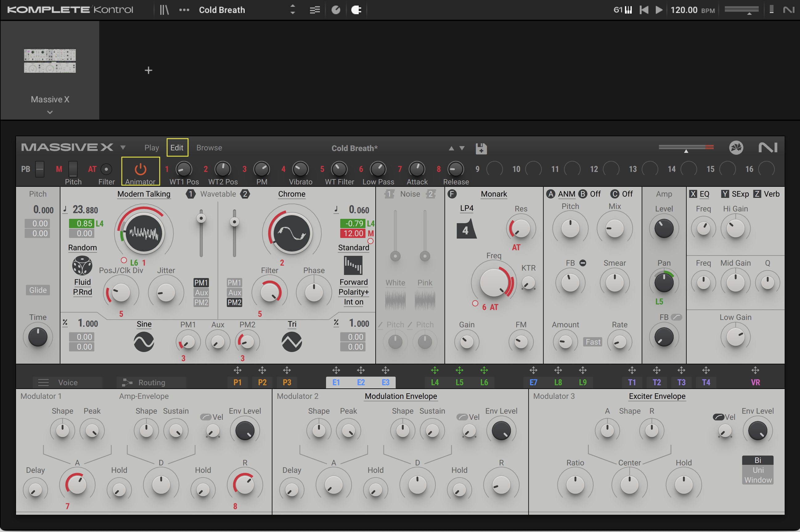Image resolution: width=800 pixels, height=532 pixels.
Task: Open the Chrome wavetable selector
Action: (292, 194)
